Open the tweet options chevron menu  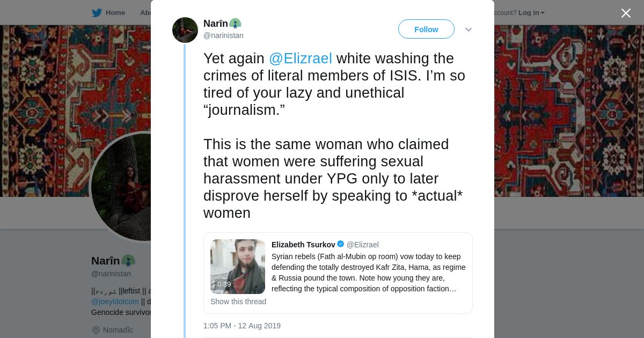pyautogui.click(x=468, y=30)
